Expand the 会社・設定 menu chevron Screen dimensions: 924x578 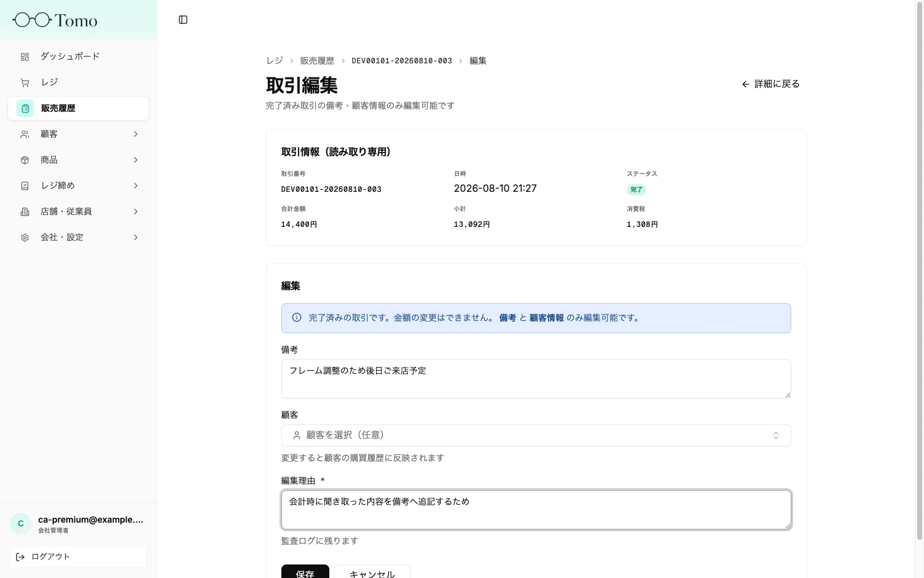pyautogui.click(x=136, y=237)
